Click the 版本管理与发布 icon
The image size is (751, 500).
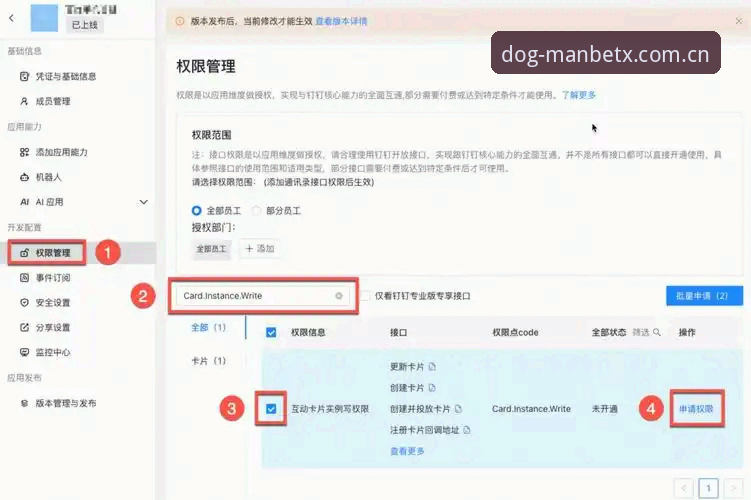pos(24,403)
